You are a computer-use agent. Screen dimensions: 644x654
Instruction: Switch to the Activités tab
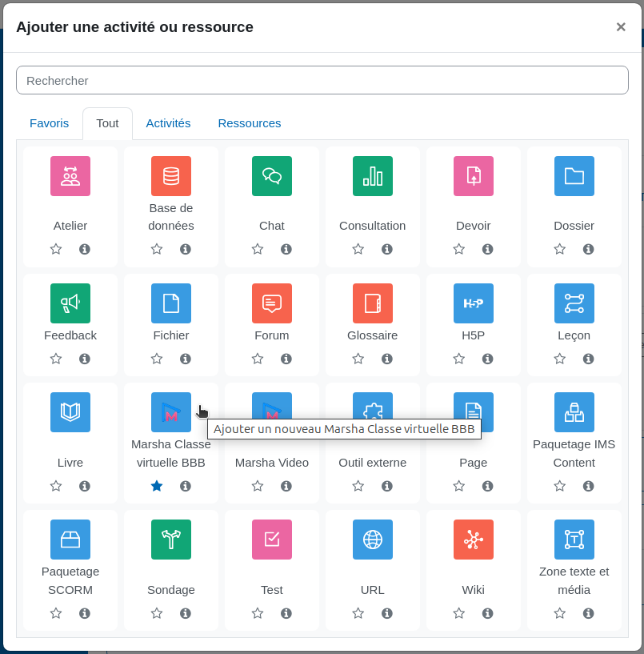coord(168,123)
